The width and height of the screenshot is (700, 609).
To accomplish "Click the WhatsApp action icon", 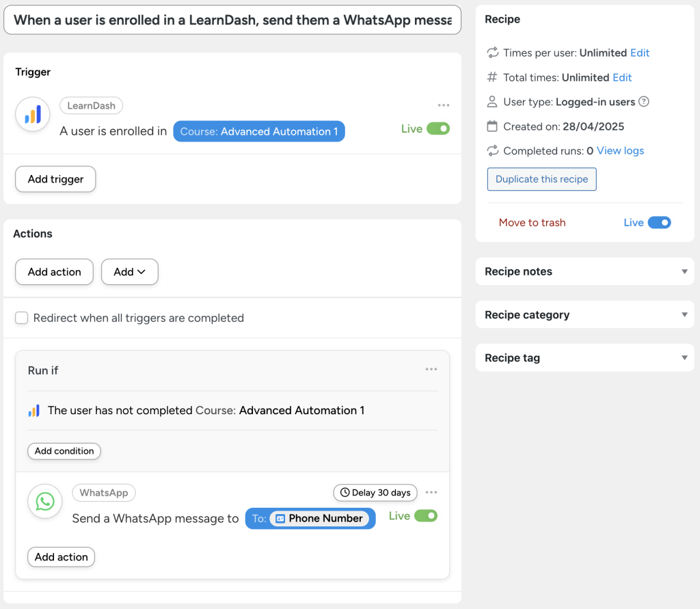I will pyautogui.click(x=44, y=501).
